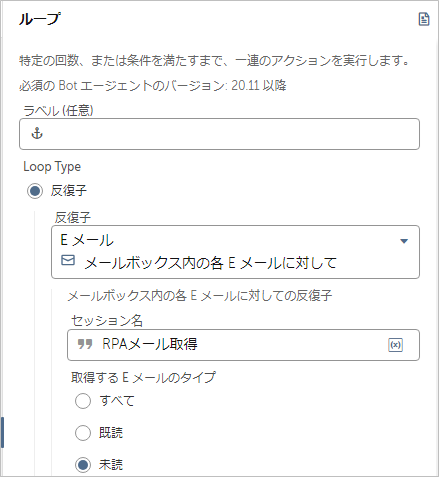Image resolution: width=439 pixels, height=477 pixels.
Task: Insert variable via (x) icon in セッション名
Action: point(395,345)
